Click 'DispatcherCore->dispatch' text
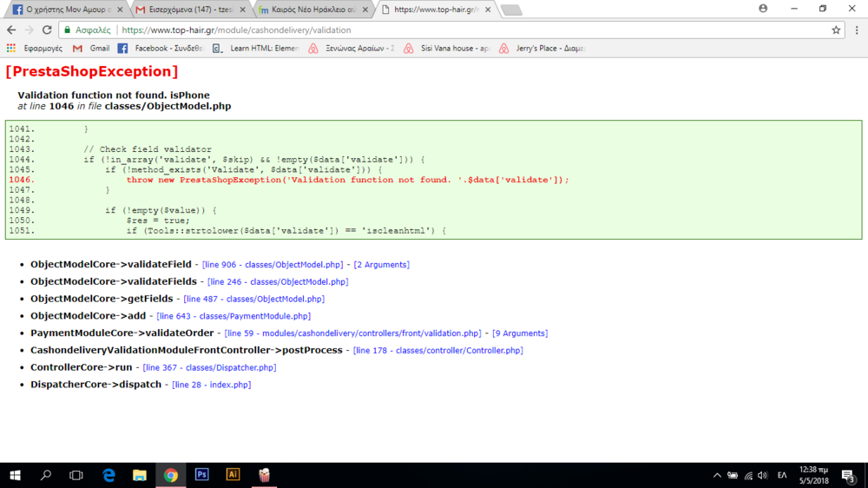The height and width of the screenshot is (488, 868). [95, 385]
